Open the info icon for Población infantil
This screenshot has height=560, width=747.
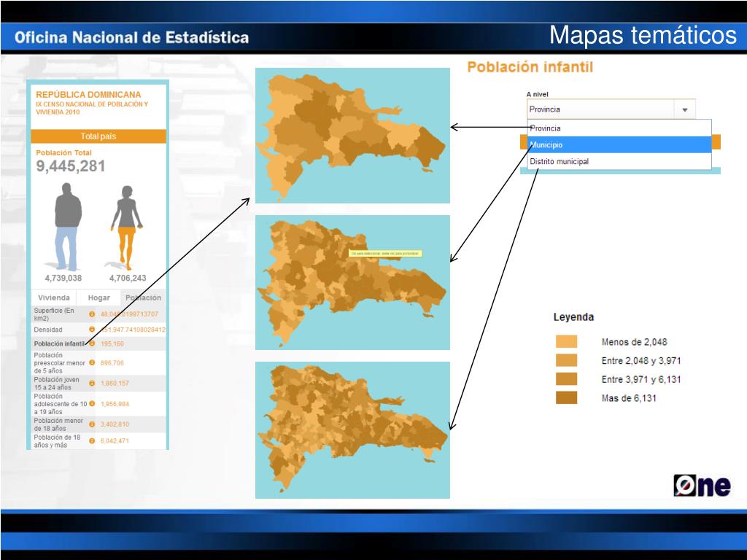[92, 344]
